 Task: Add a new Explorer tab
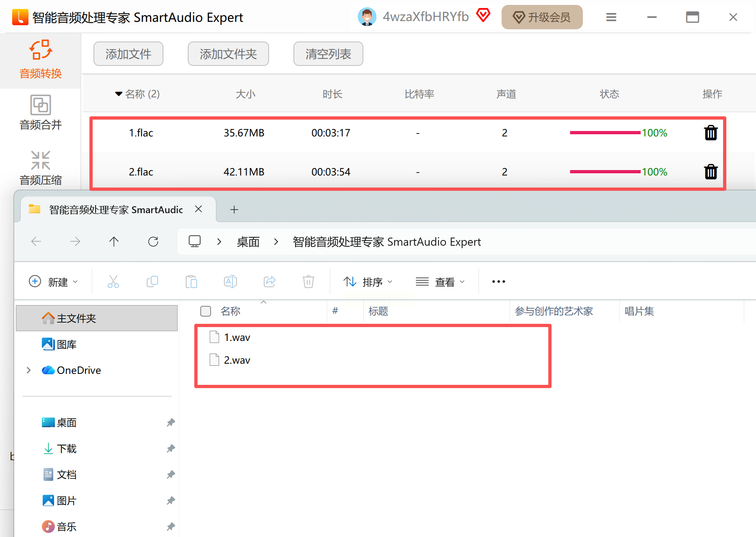[x=234, y=210]
